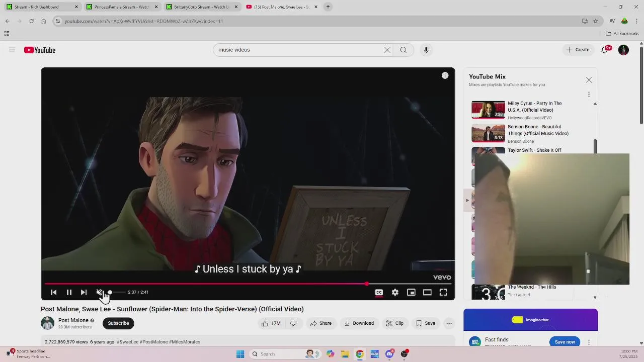The image size is (644, 362).
Task: Download the video
Action: tap(359, 323)
